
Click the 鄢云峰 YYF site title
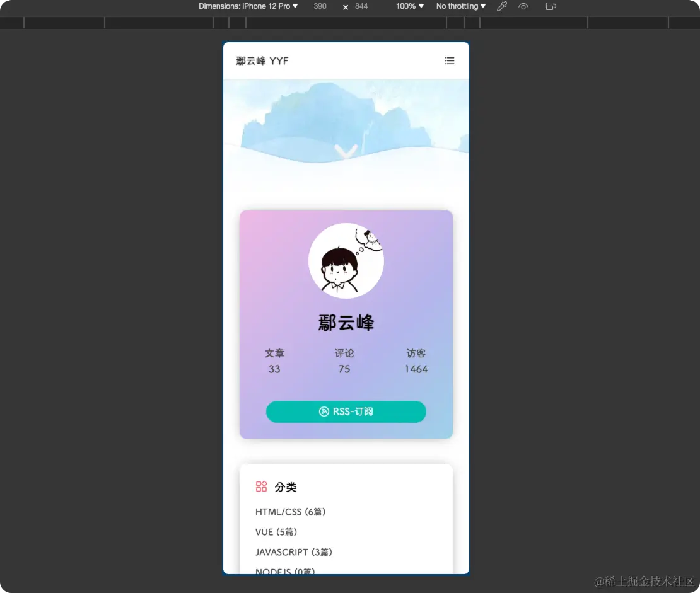[x=262, y=60]
